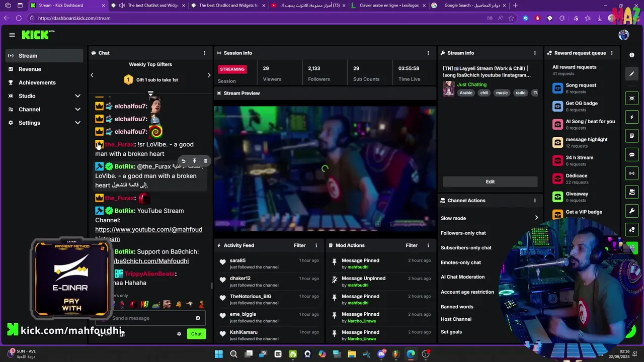644x362 pixels.
Task: Click the Song request reward icon
Action: coord(557,88)
